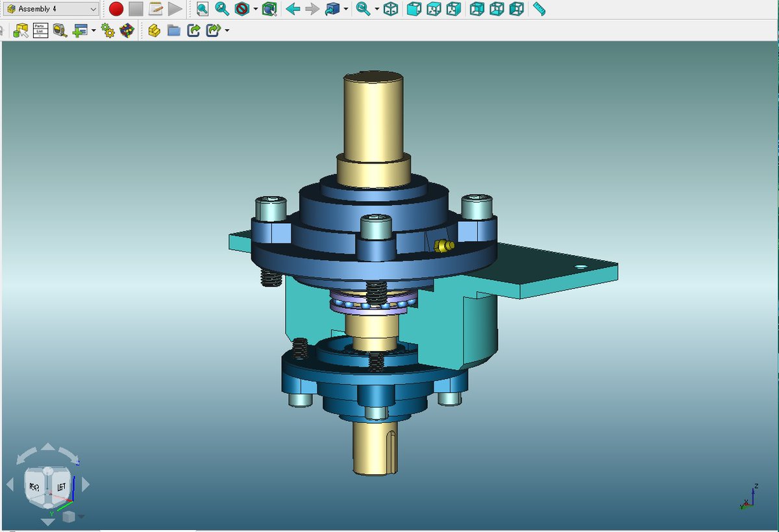
Task: Click clockwise curved arrow on view cube
Action: pos(69,455)
